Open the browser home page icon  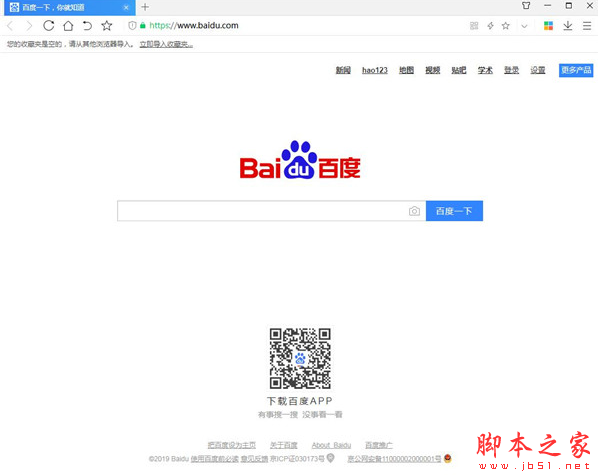coord(68,26)
